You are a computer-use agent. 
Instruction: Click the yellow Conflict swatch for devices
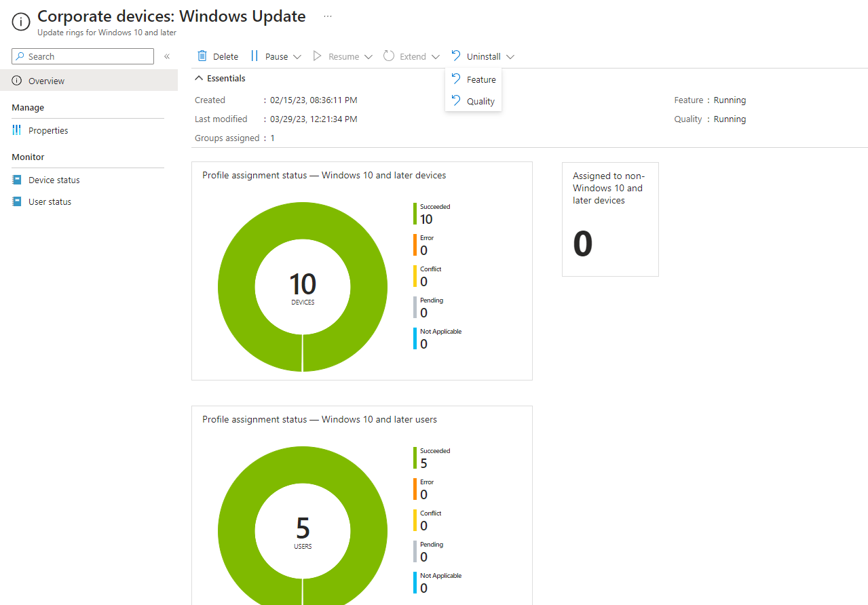pos(415,276)
